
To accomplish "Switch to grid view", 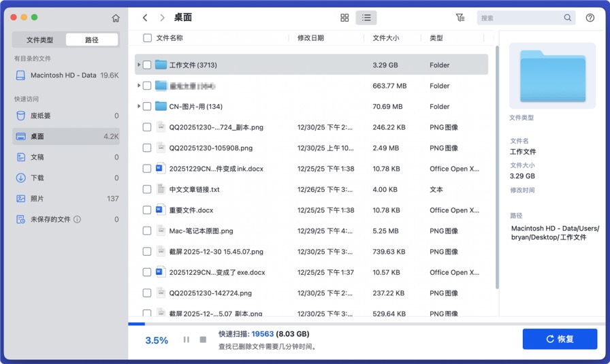I will [344, 18].
